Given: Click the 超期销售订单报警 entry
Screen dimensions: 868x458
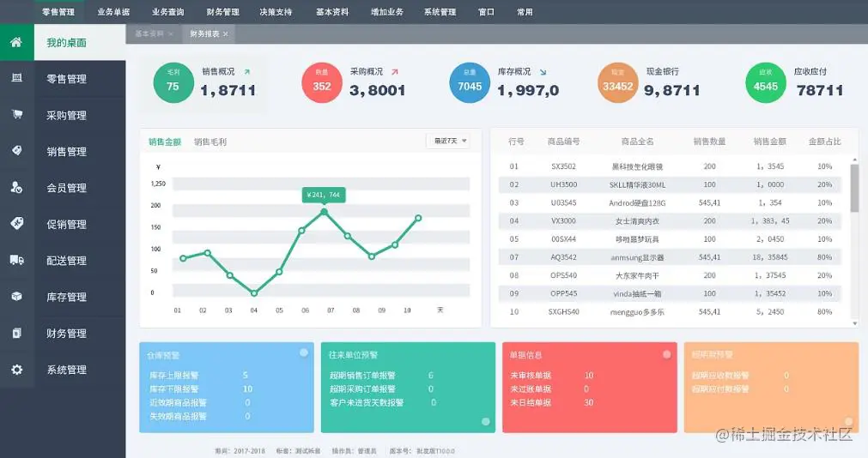Looking at the screenshot, I should point(362,376).
